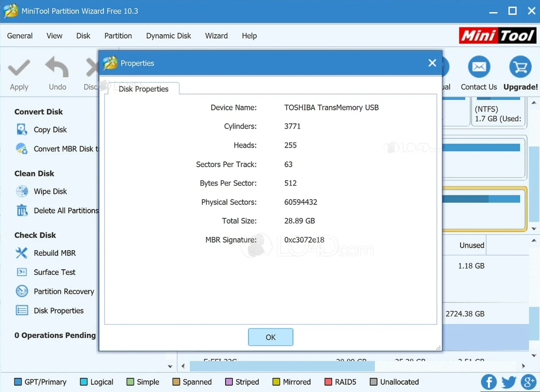Viewport: 540px width, 392px height.
Task: Click the Rebuild MBR tools icon
Action: pyautogui.click(x=21, y=253)
